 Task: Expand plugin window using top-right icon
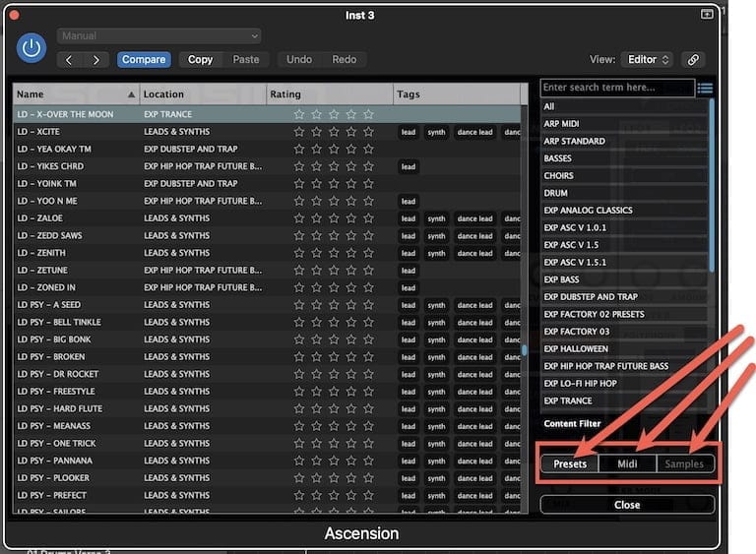point(707,14)
